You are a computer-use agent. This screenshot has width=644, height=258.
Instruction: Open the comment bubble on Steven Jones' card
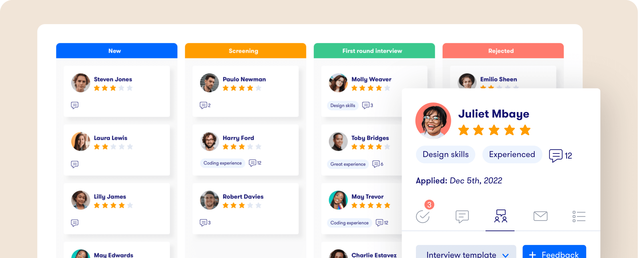(75, 105)
